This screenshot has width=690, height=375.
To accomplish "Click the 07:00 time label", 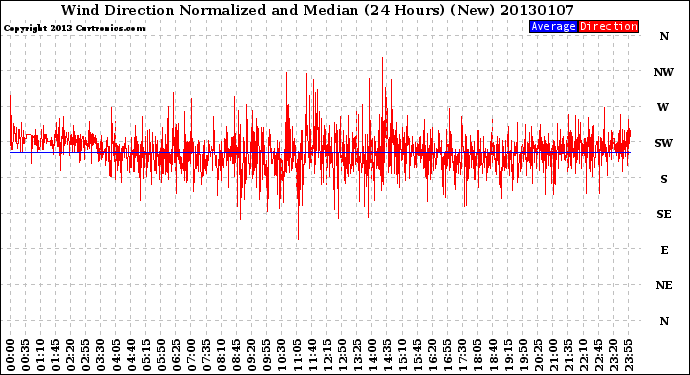I will pyautogui.click(x=191, y=355).
